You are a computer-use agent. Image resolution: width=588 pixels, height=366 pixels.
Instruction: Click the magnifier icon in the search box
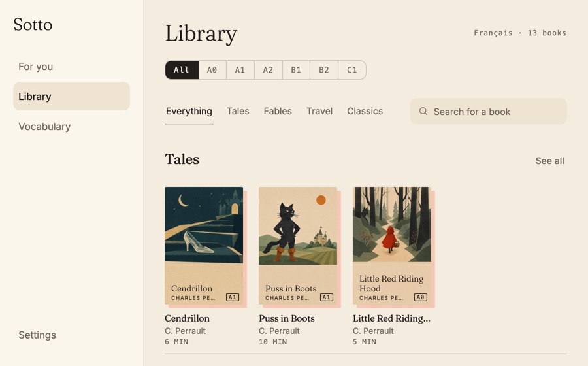(423, 111)
